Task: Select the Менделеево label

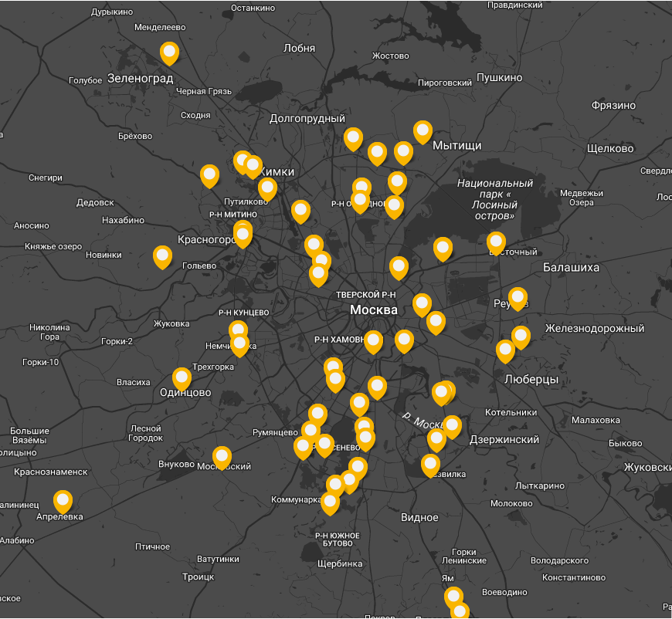Action: click(160, 28)
